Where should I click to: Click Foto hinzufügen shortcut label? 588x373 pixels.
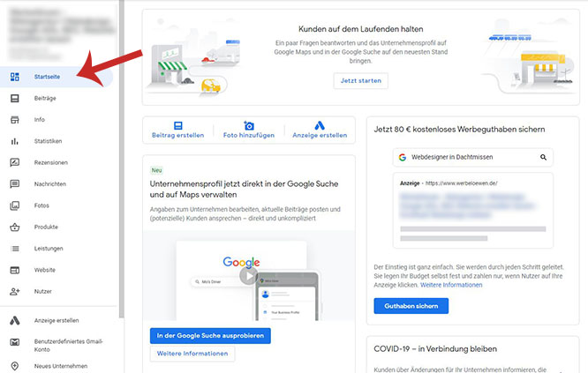pos(249,135)
